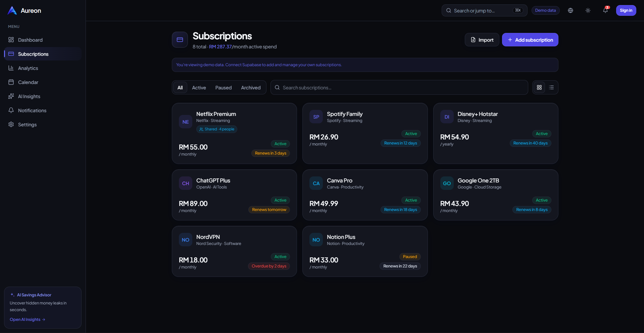
Task: Click the Open AI Insights link
Action: (28, 320)
